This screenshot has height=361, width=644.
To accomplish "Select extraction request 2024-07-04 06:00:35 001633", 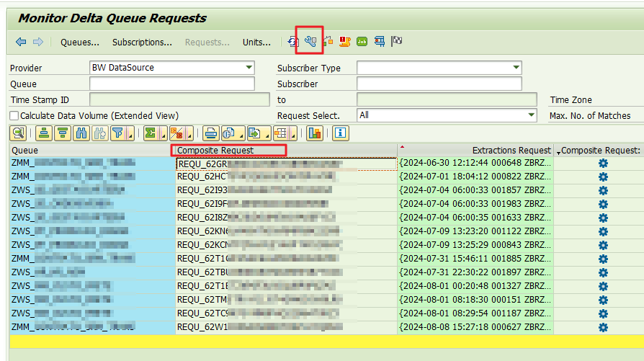I will point(475,218).
